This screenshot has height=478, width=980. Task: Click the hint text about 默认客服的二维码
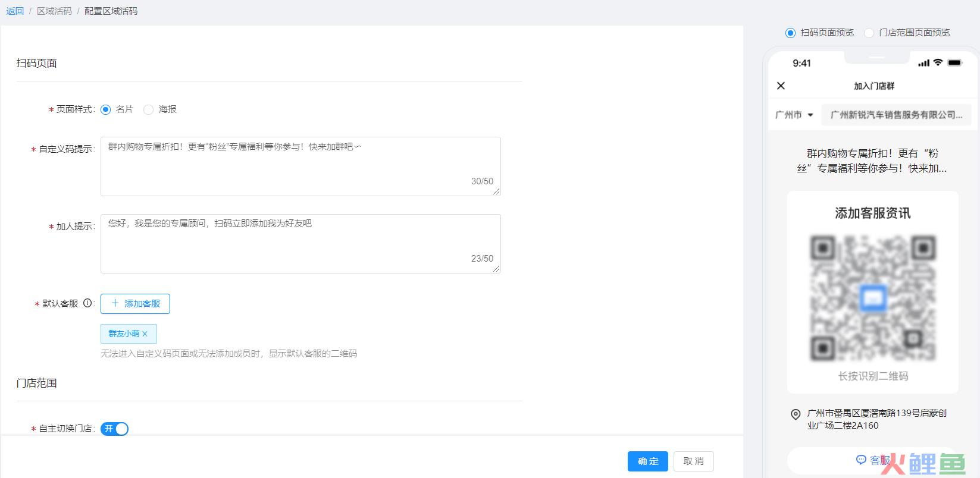click(229, 354)
